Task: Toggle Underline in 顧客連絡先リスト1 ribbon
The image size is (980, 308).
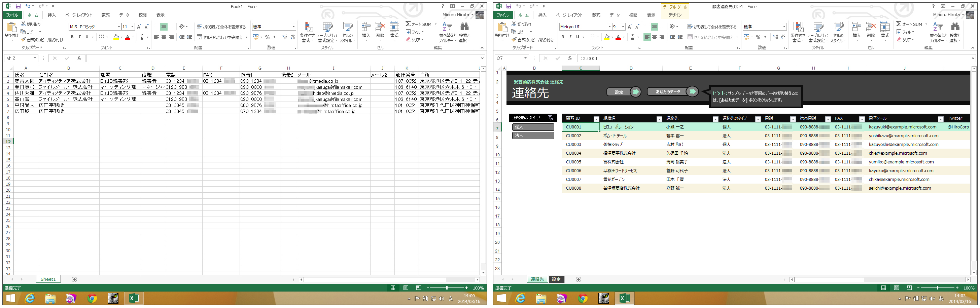Action: tap(577, 37)
